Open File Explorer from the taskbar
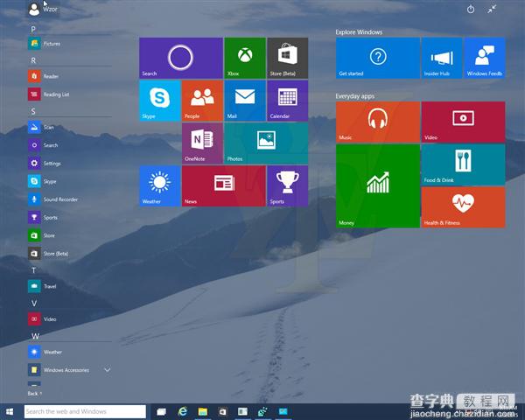The height and width of the screenshot is (420, 525). (203, 411)
